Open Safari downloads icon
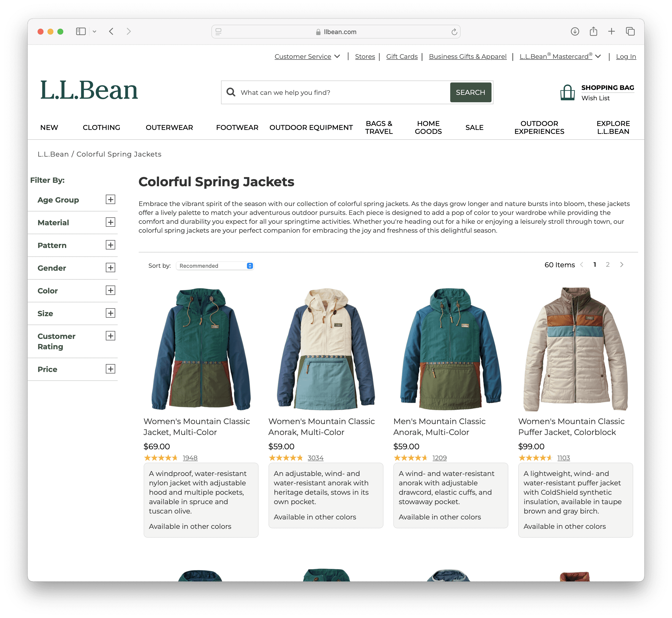 [575, 31]
